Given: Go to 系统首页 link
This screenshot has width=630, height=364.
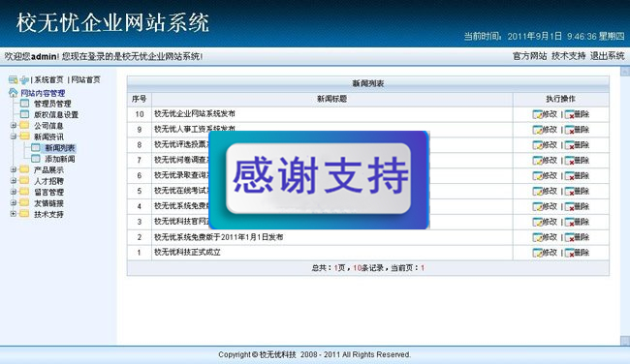Looking at the screenshot, I should pyautogui.click(x=48, y=79).
